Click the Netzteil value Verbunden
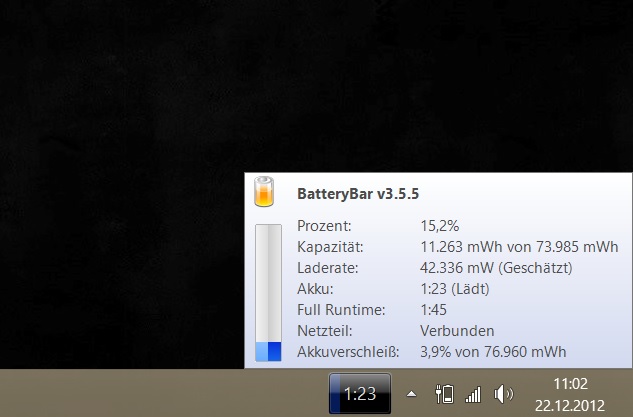Viewport: 633px width, 417px height. point(457,331)
